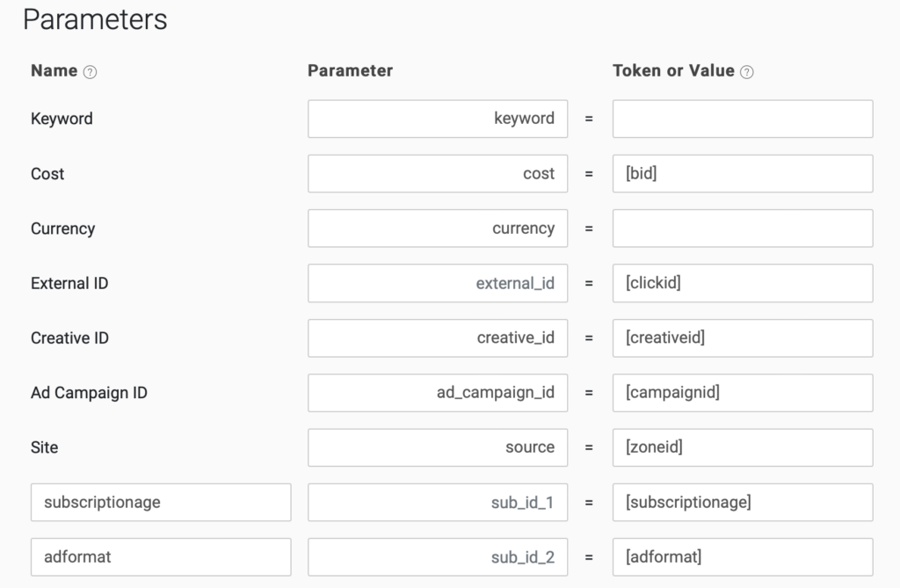
Task: Click the subscriptionage name field
Action: [x=160, y=503]
